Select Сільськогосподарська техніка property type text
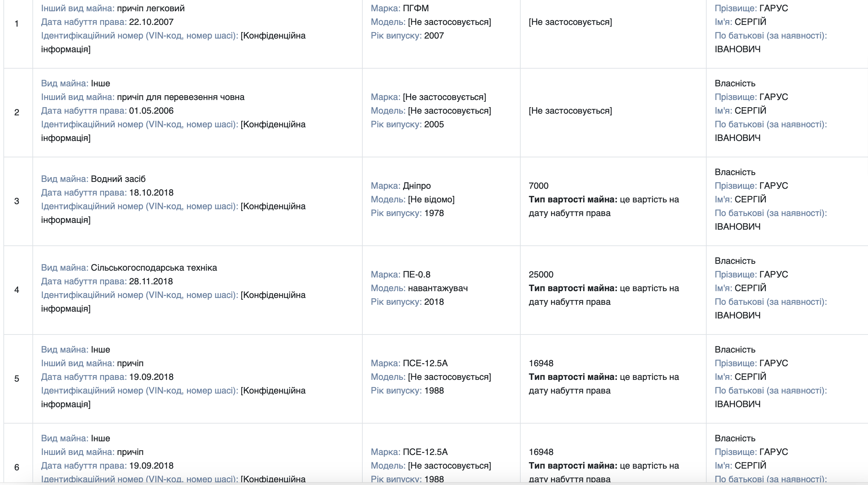 (x=154, y=268)
